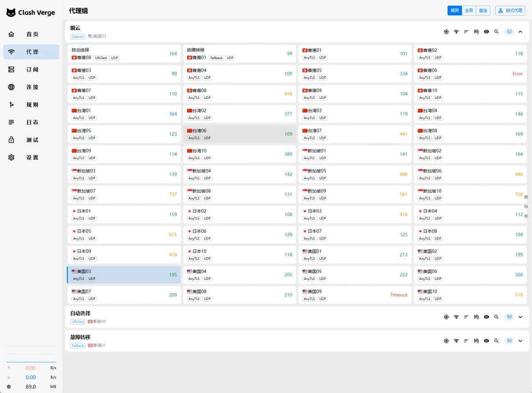Locate current node in 自动选择 group header

pyautogui.click(x=446, y=317)
